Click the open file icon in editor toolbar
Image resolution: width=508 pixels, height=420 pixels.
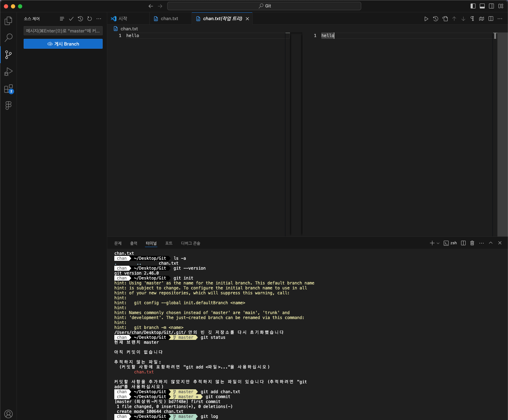[x=445, y=19]
